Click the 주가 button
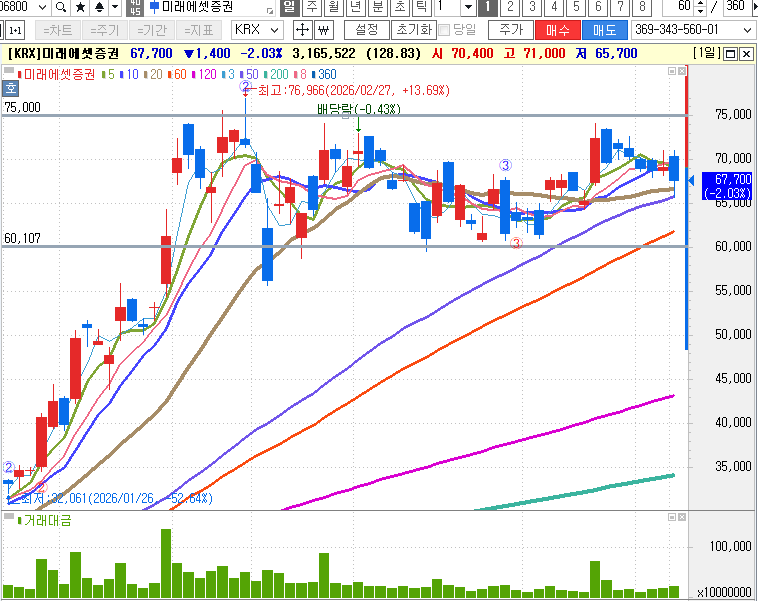This screenshot has width=758, height=601. (511, 30)
